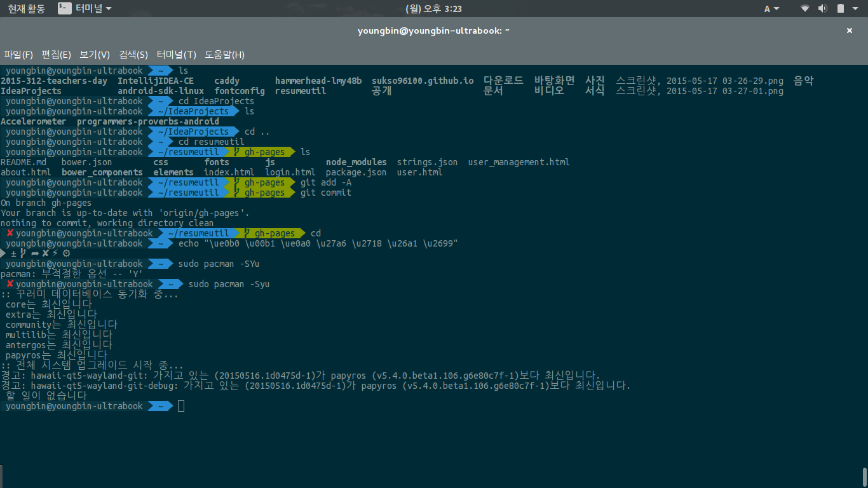
Task: Click red X error mark beside pacman -Syu prompt
Action: tap(10, 284)
